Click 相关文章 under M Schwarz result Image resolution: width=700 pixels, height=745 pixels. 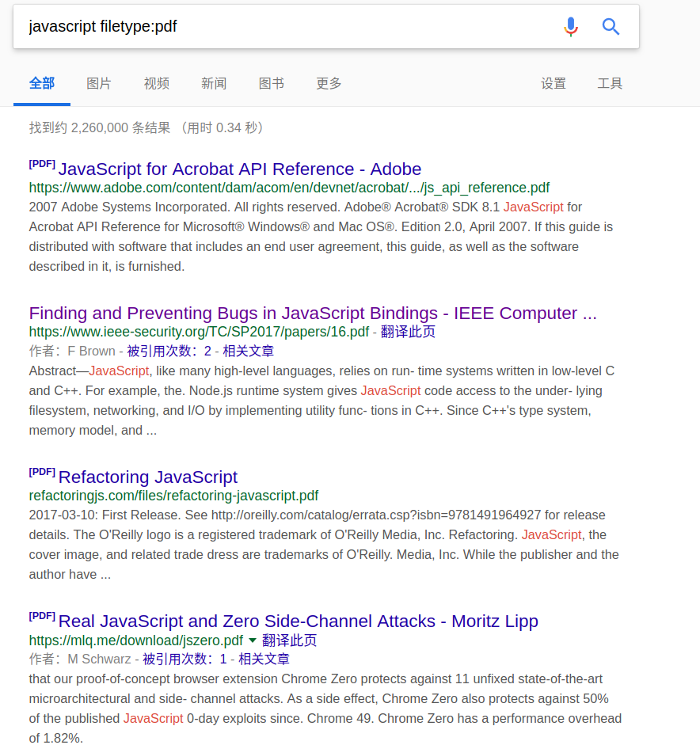264,659
